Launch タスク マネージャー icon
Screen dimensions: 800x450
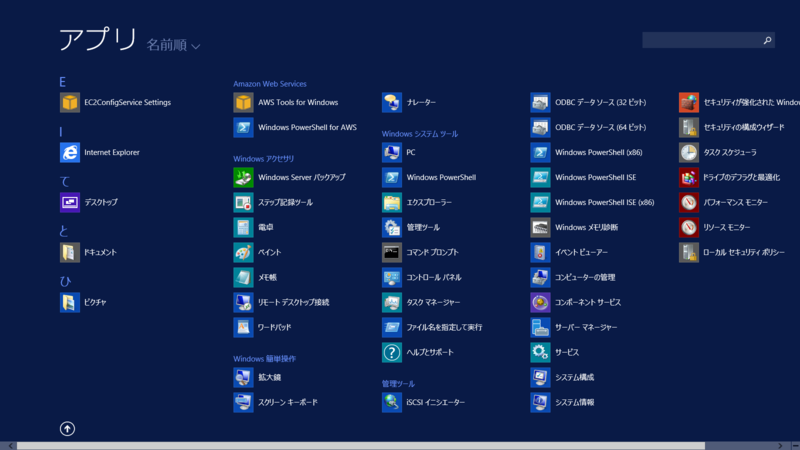pyautogui.click(x=392, y=303)
